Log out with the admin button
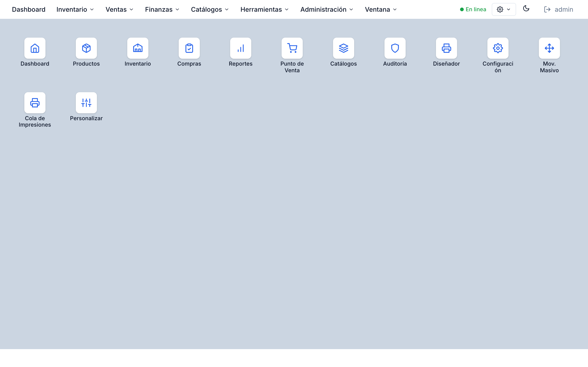The width and height of the screenshot is (588, 367). coord(558,9)
